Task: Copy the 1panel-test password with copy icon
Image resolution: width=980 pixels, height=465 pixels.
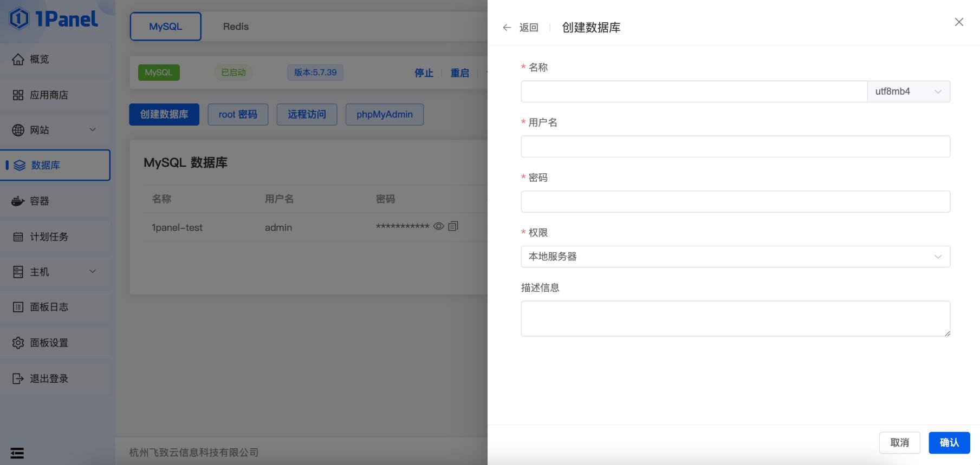Action: 453,226
